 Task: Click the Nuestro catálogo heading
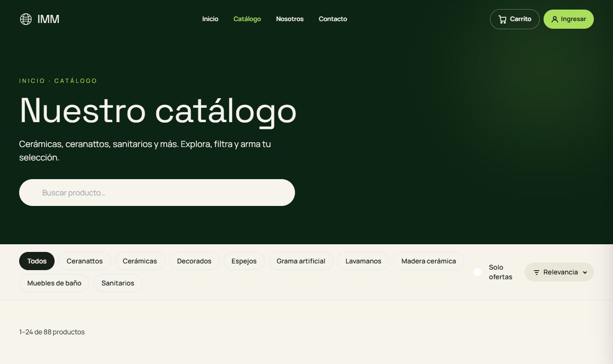point(158,111)
